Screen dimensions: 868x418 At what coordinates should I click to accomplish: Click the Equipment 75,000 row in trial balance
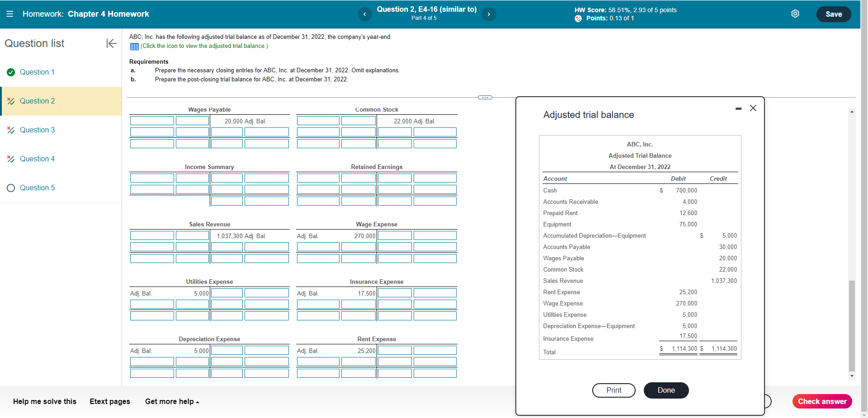click(x=640, y=225)
